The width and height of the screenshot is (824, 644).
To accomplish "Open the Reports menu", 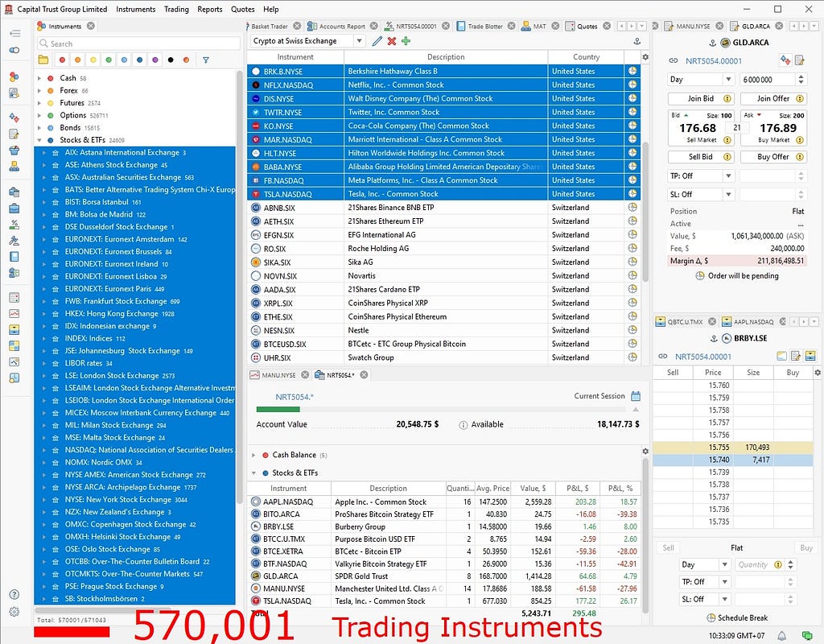I will tap(210, 9).
